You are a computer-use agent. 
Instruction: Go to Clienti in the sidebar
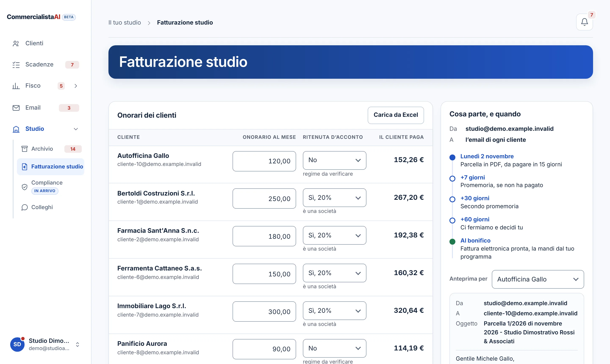coord(45,43)
